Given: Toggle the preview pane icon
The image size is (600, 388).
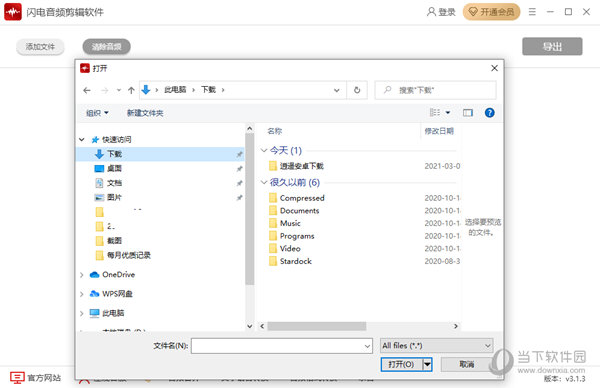Looking at the screenshot, I should point(468,112).
